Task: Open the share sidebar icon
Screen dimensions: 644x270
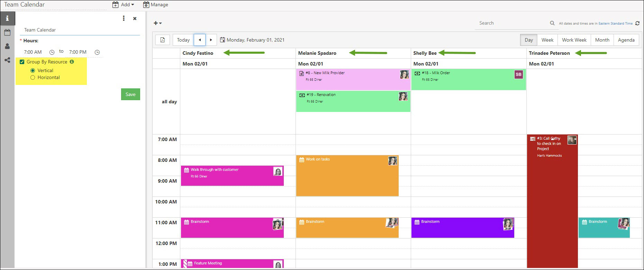Action: click(7, 60)
